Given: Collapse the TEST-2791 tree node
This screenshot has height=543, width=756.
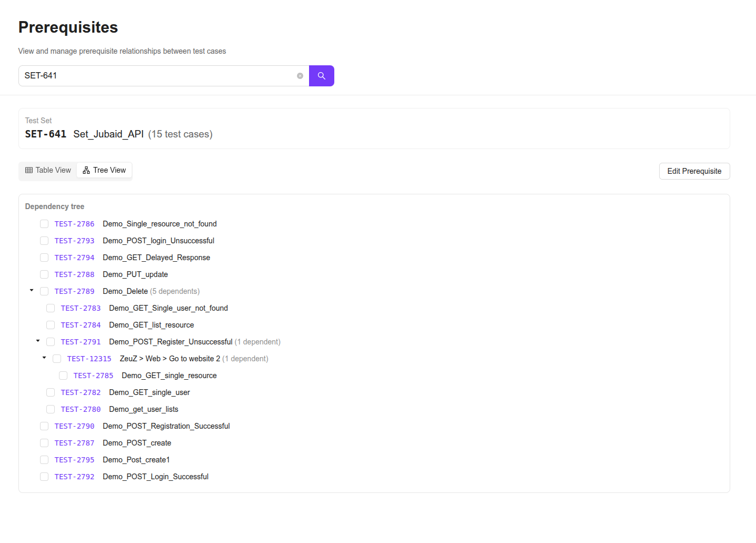Looking at the screenshot, I should point(38,341).
